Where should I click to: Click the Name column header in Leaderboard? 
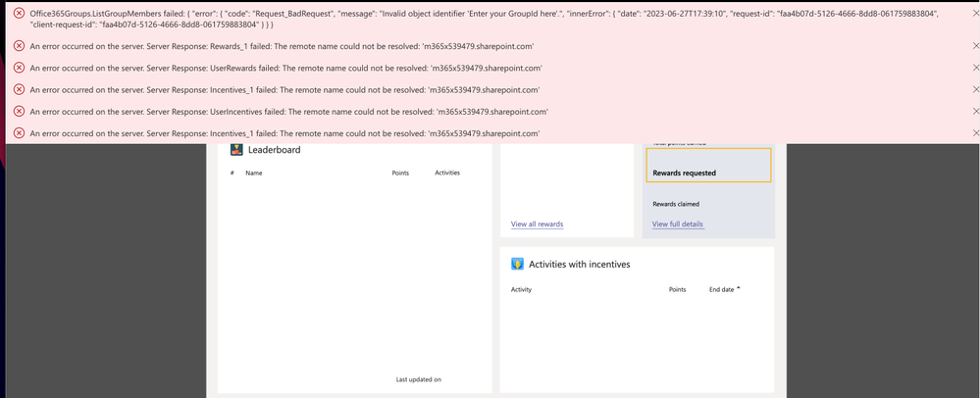254,174
